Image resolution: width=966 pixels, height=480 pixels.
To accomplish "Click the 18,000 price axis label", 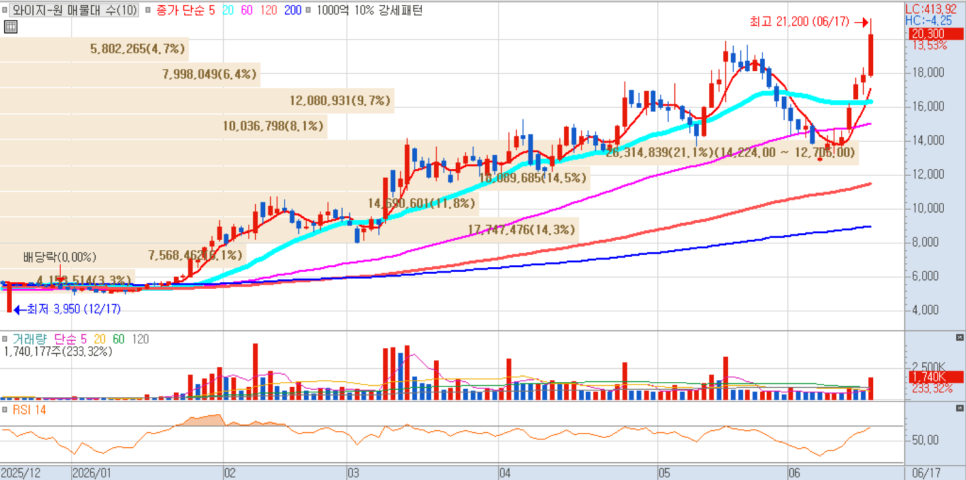I will (x=928, y=73).
